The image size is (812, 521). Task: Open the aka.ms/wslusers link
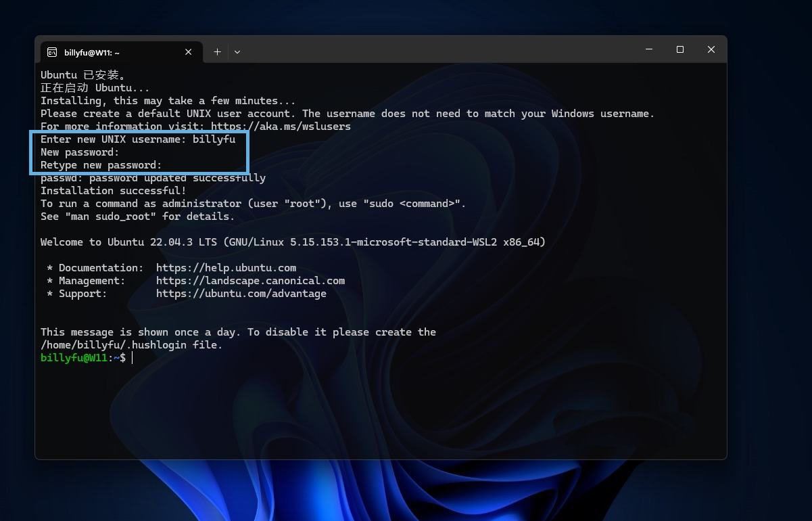(281, 127)
